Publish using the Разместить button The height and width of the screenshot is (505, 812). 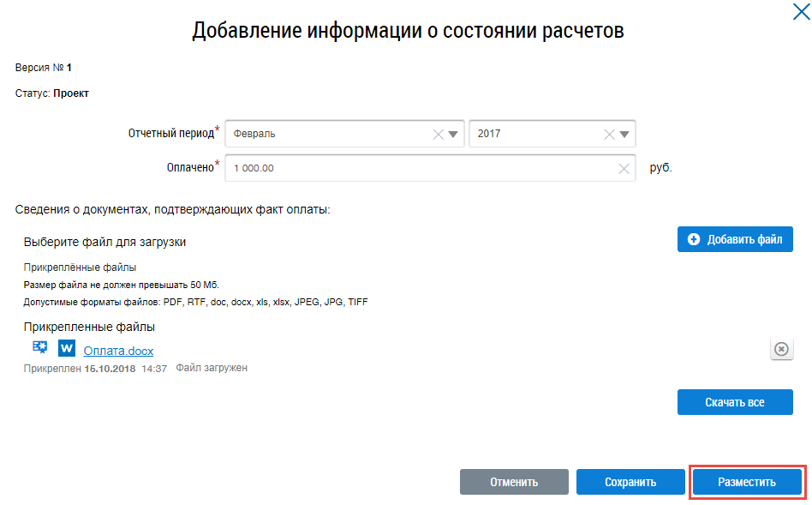coord(747,482)
